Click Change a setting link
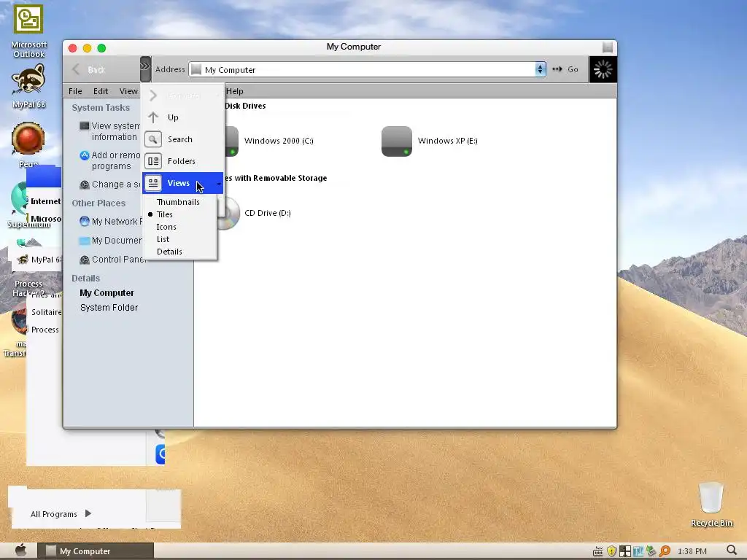 [x=116, y=184]
